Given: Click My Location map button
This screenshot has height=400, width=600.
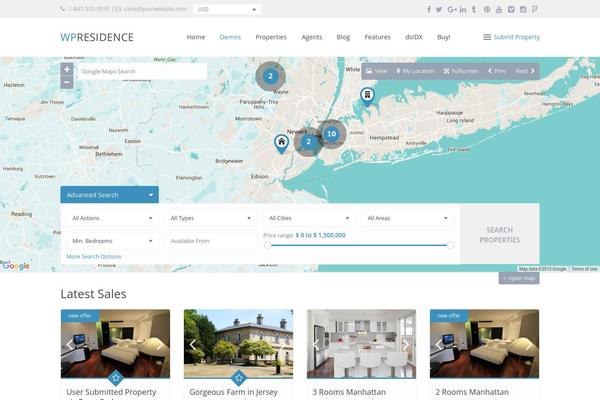Looking at the screenshot, I should 415,71.
